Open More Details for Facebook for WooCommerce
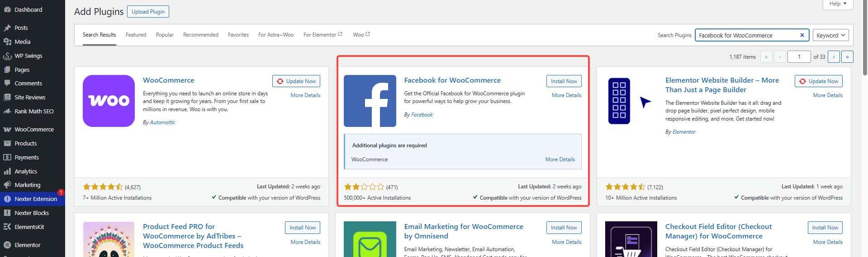 [x=567, y=95]
